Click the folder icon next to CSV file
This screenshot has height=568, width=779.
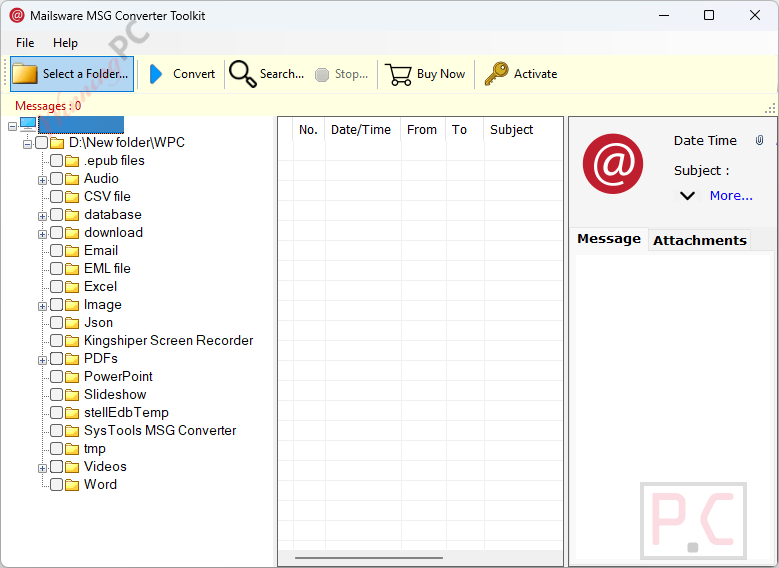72,197
